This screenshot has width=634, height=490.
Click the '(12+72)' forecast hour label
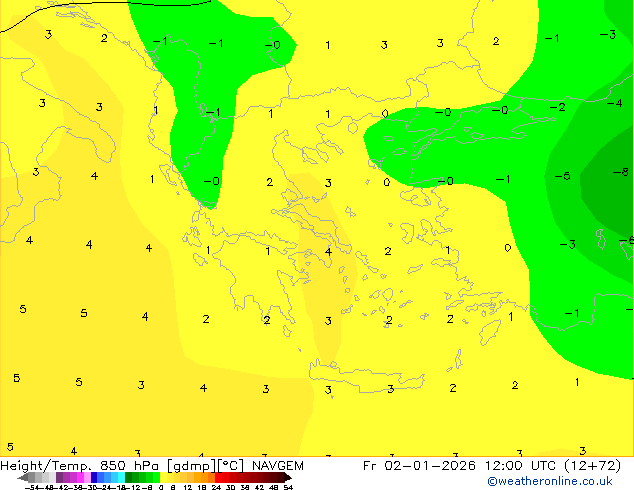coord(592,466)
